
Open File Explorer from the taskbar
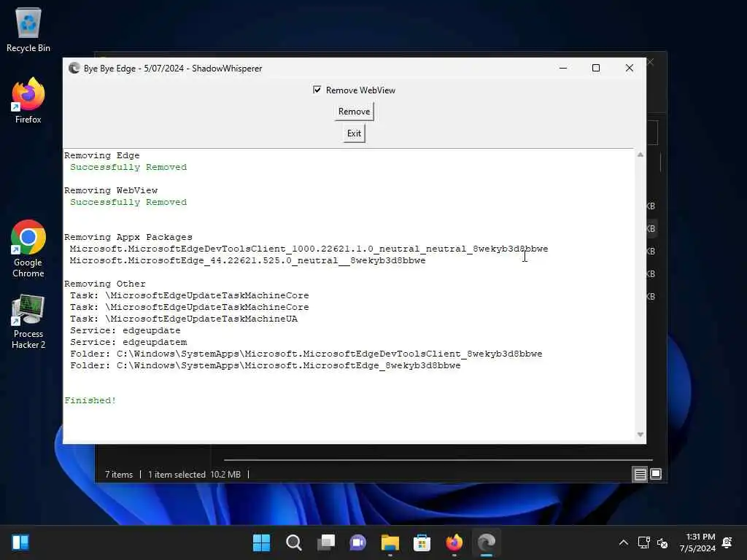[390, 542]
